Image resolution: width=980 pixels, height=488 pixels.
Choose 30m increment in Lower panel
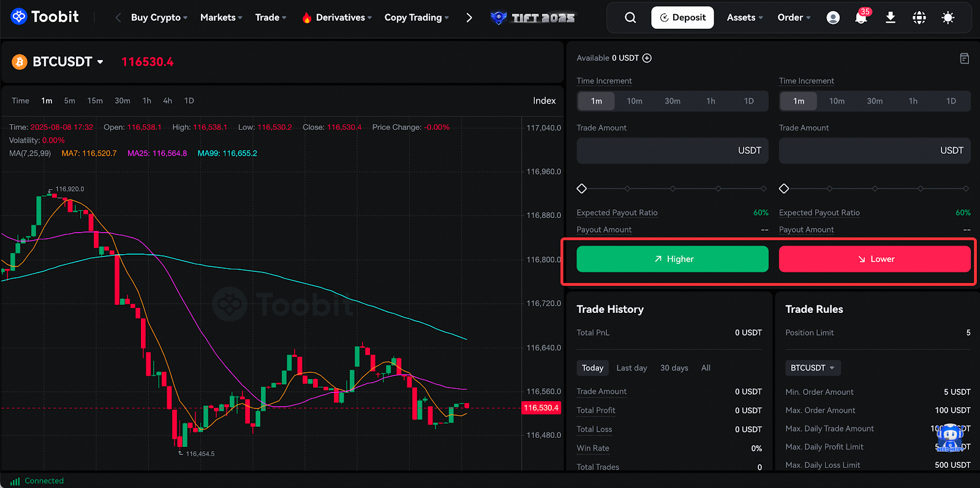(x=875, y=101)
